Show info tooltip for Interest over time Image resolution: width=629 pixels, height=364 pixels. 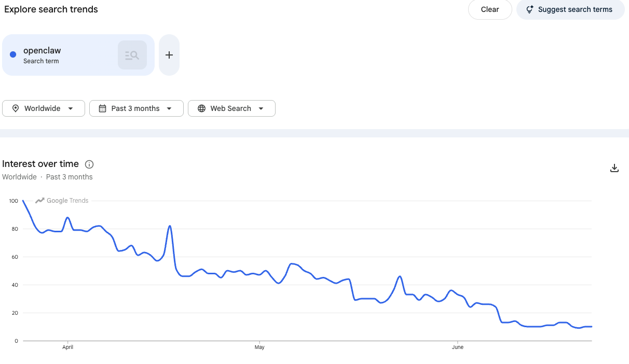click(89, 164)
